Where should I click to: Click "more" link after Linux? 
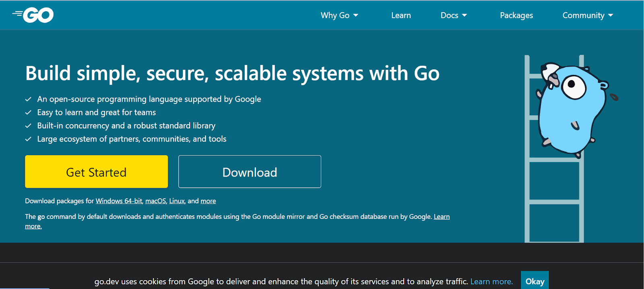(x=208, y=201)
